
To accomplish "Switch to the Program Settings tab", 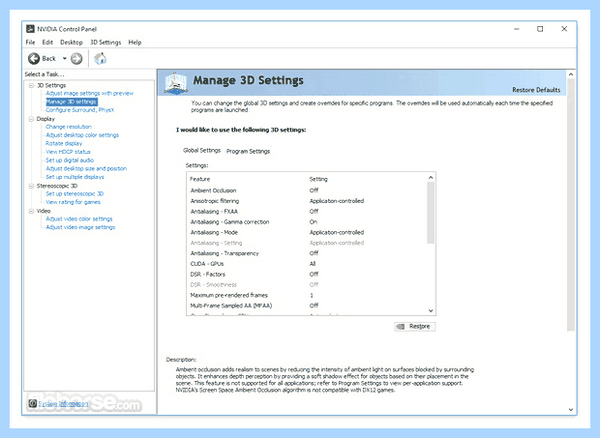I will [248, 151].
